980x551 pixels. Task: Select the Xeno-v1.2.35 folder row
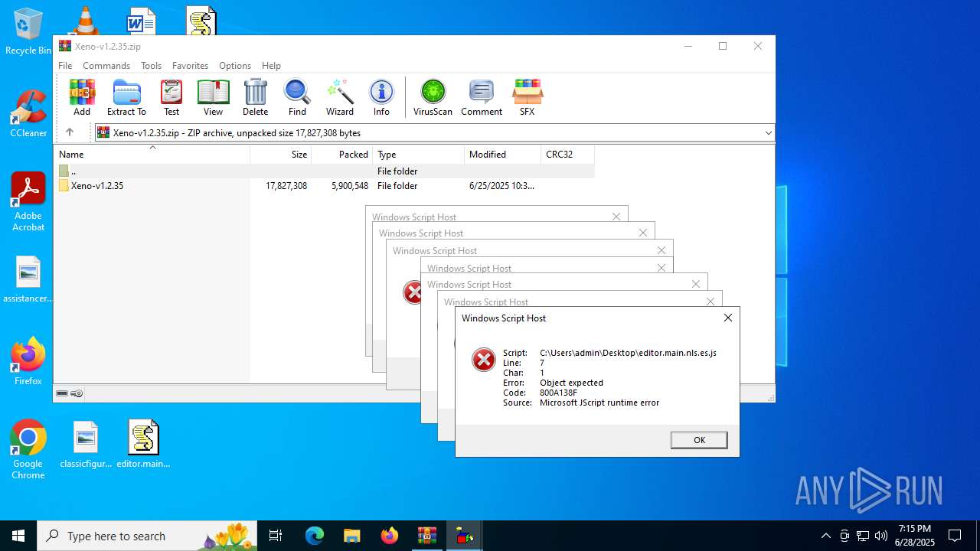(x=324, y=186)
